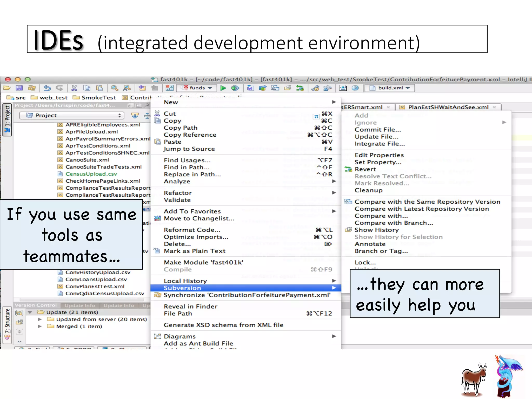The width and height of the screenshot is (532, 399).
Task: Click the Forward navigation arrow icon
Action: coord(154,88)
